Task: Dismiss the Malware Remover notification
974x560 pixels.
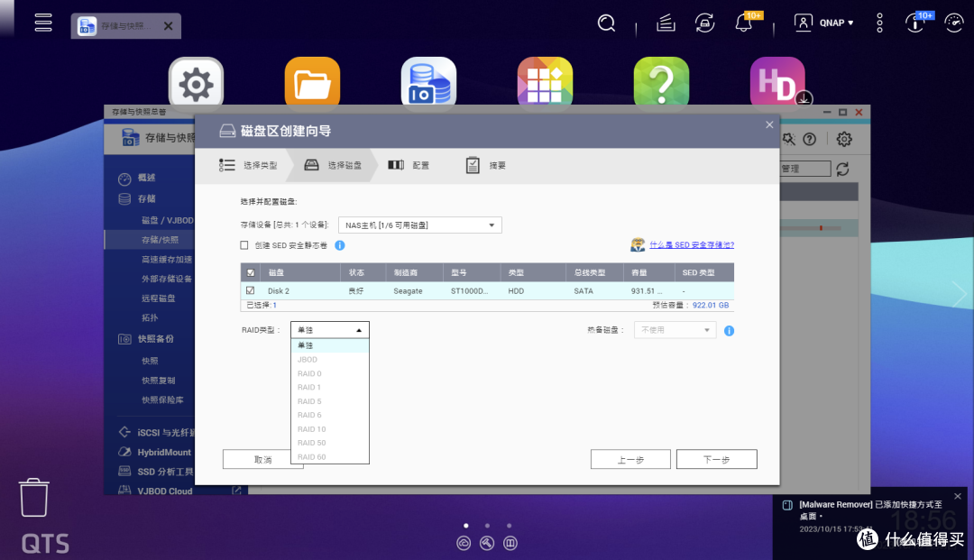Action: [957, 496]
